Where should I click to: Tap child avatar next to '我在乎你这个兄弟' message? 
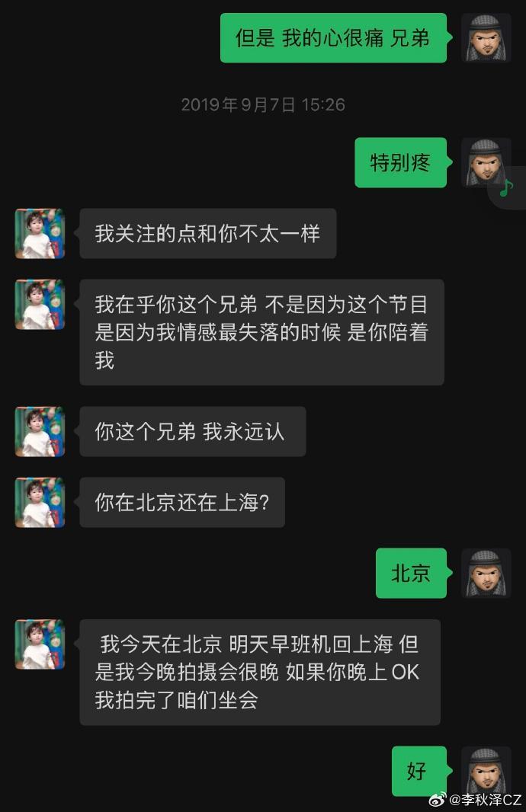(x=40, y=305)
